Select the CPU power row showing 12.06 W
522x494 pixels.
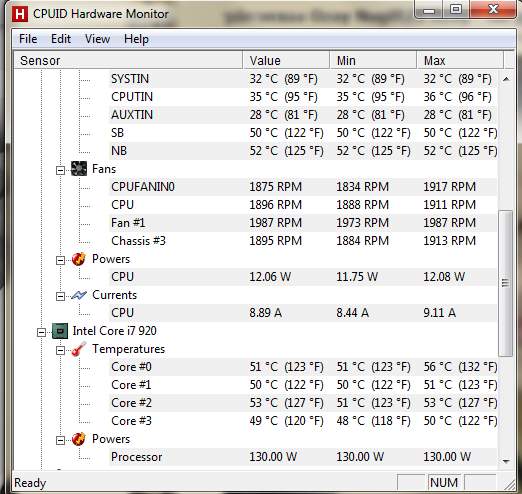[303, 277]
